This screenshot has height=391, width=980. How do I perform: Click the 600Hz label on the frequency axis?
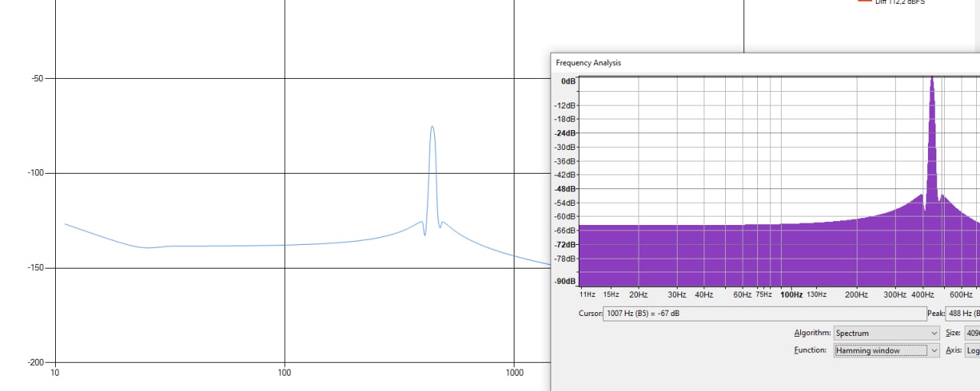[x=961, y=295]
